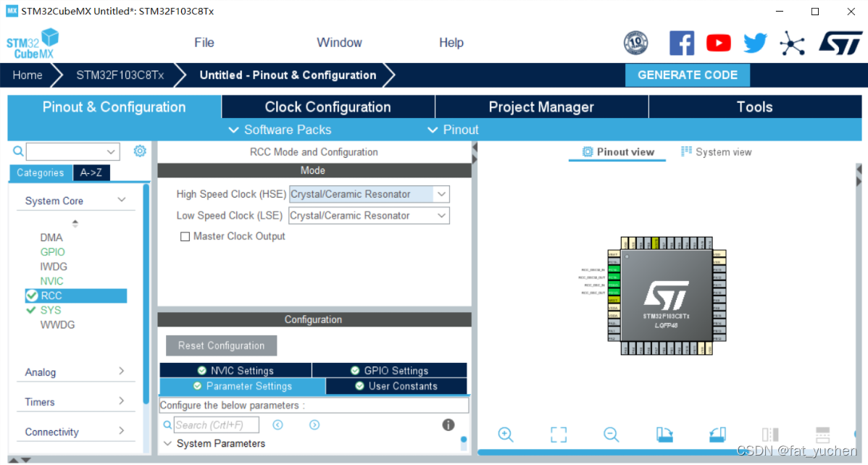Open the Help menu
Viewport: 868px width, 465px height.
451,43
